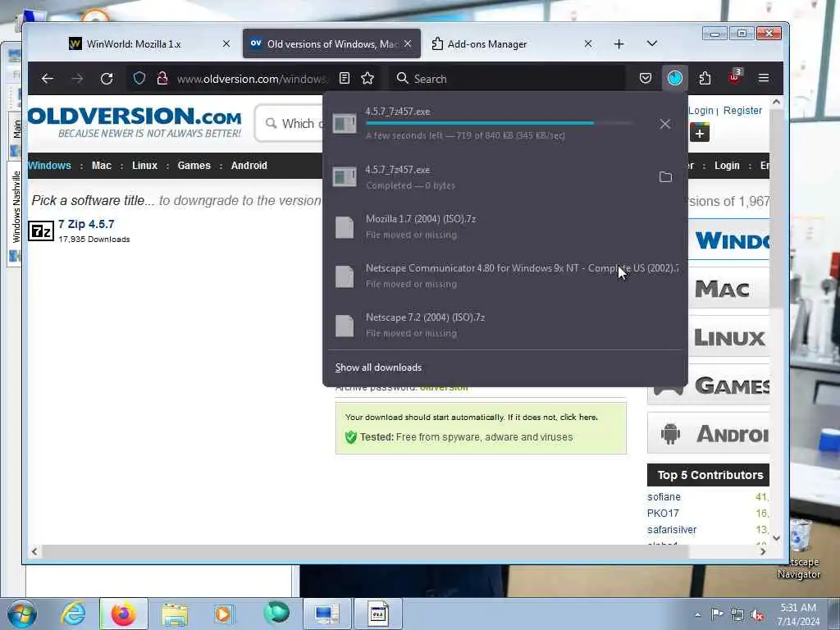
Task: Open the Save to Pocket icon
Action: pyautogui.click(x=646, y=79)
